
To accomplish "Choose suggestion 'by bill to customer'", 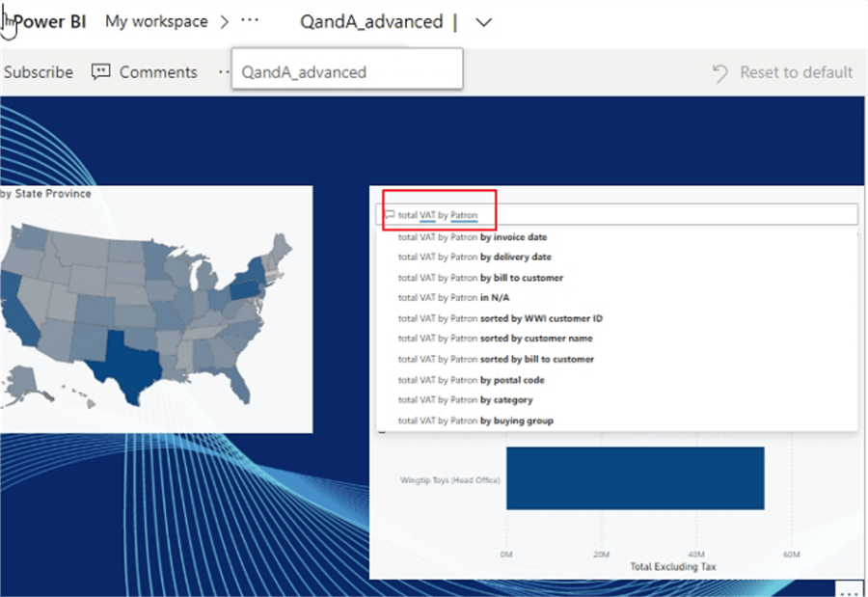I will 617,278.
